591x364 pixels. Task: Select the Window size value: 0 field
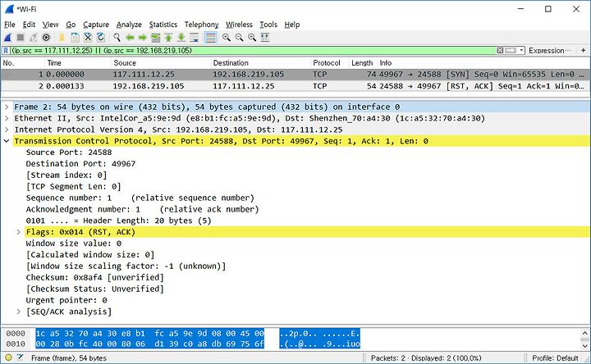[x=74, y=243]
